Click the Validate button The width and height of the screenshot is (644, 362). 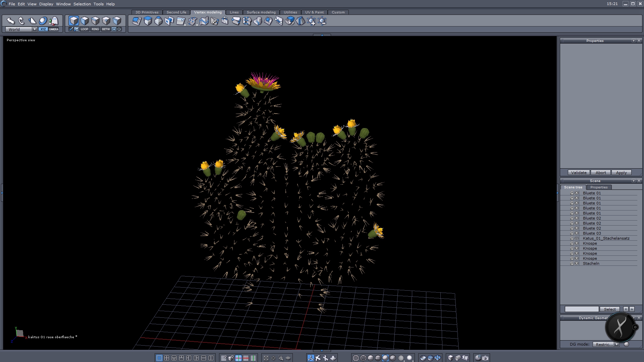(x=579, y=173)
